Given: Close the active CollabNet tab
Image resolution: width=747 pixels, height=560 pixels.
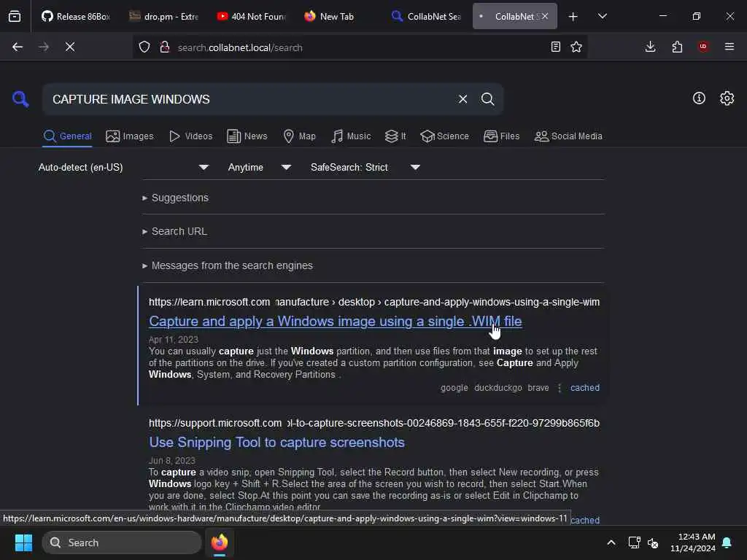Looking at the screenshot, I should [x=545, y=17].
